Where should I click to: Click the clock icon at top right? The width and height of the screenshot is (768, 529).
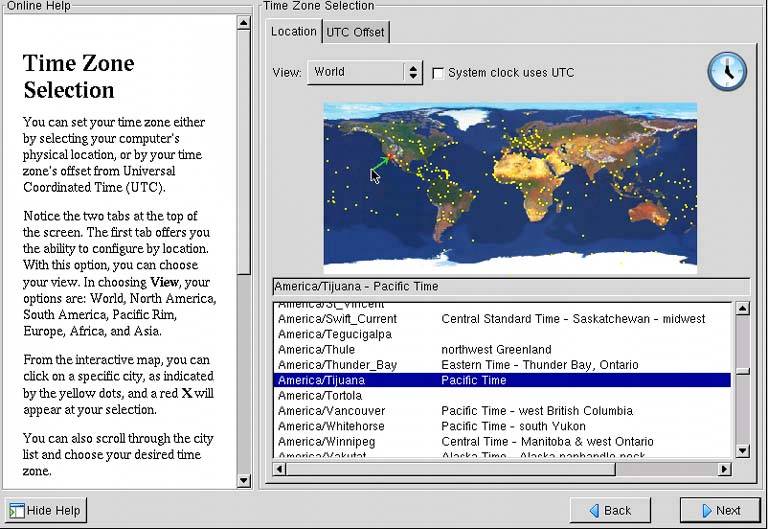pyautogui.click(x=727, y=71)
